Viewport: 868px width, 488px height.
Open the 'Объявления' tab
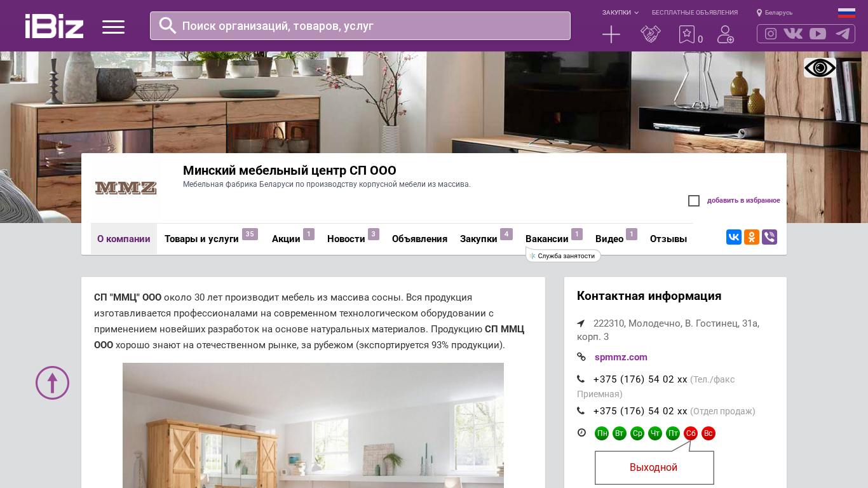(x=419, y=239)
